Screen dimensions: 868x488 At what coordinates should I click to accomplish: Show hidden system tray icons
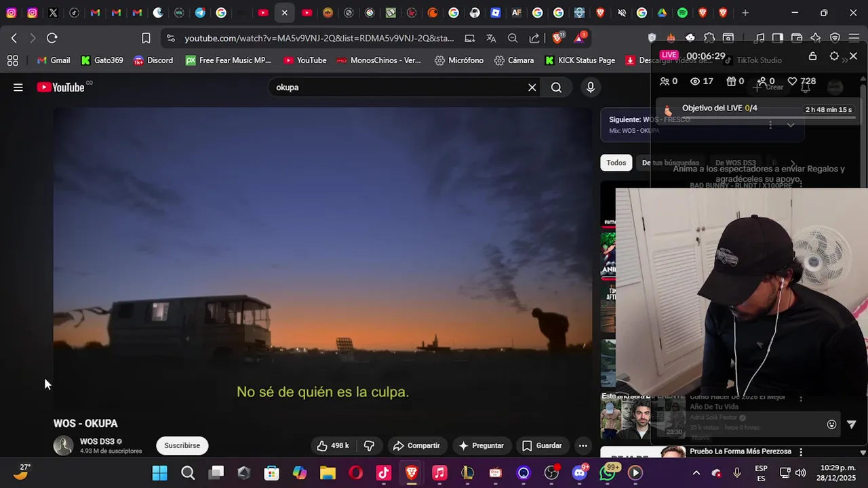(696, 473)
